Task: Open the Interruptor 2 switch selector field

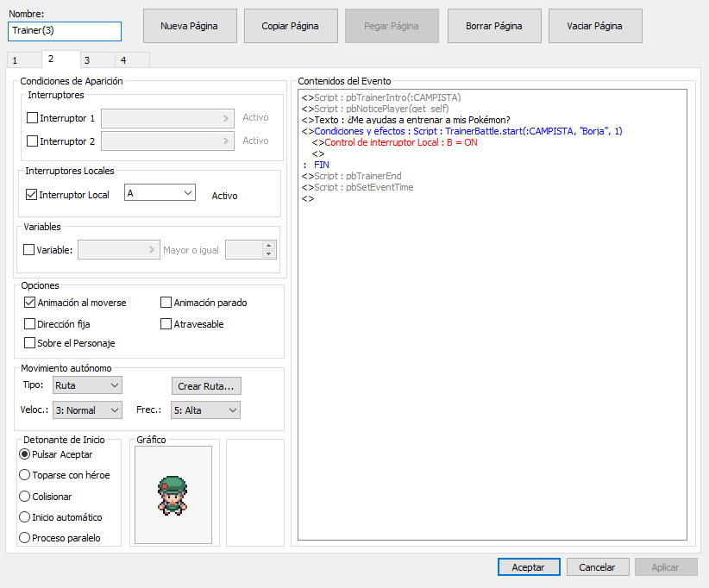Action: pyautogui.click(x=167, y=141)
